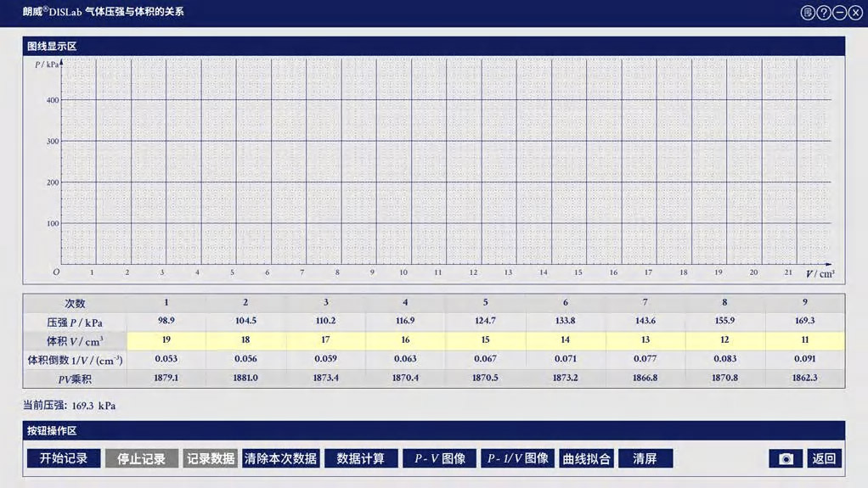Select the volume field with value 17
Viewport: 868px width, 488px height.
(326, 340)
